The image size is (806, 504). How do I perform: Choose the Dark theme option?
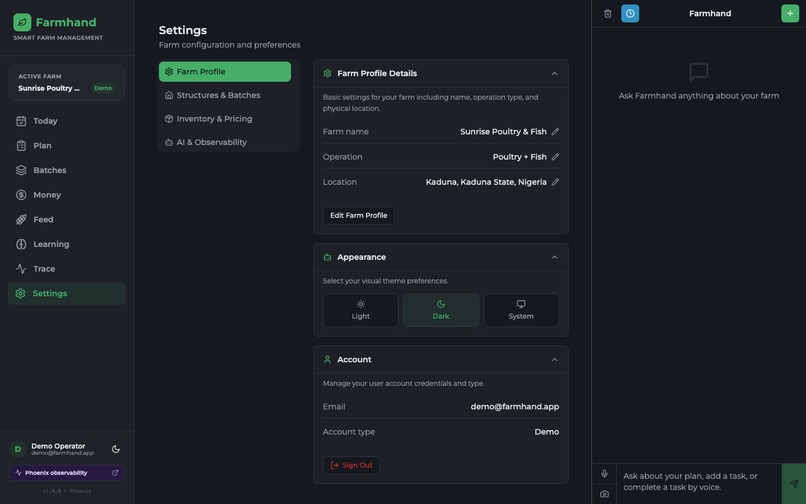tap(441, 310)
